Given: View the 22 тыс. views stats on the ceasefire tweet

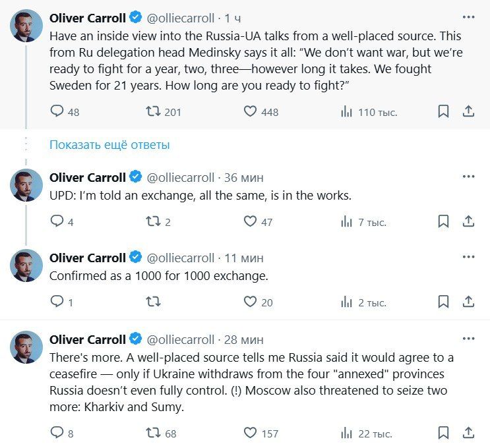Looking at the screenshot, I should (347, 434).
